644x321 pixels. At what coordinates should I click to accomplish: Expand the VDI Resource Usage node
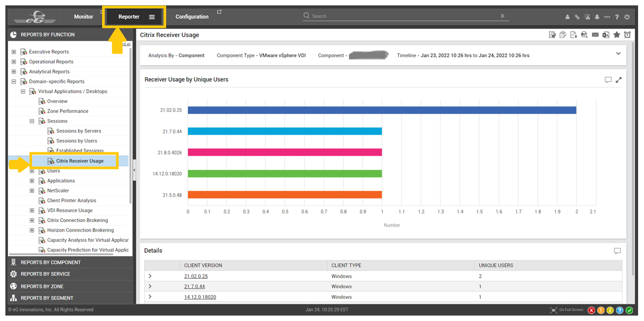[x=32, y=211]
